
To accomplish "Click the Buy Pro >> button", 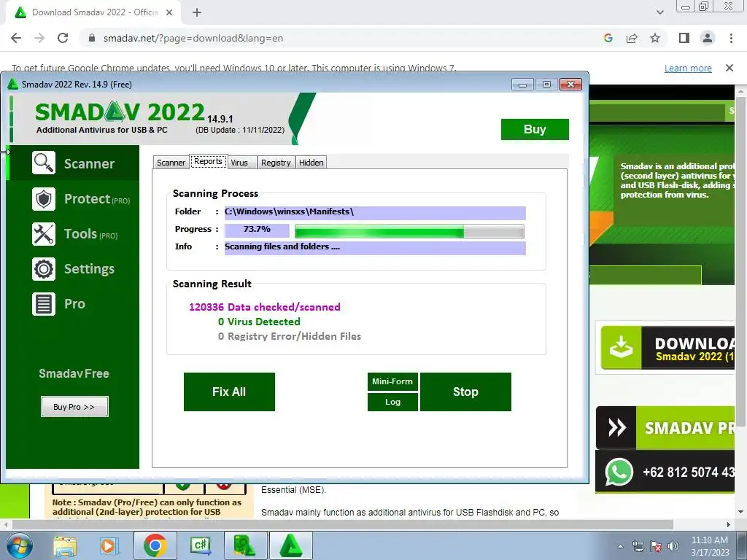I will click(x=74, y=407).
